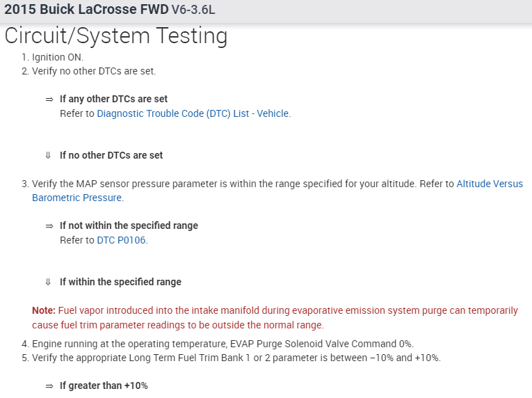This screenshot has height=398, width=532.
Task: Select step 1 'Ignition ON' text
Action: pyautogui.click(x=58, y=57)
